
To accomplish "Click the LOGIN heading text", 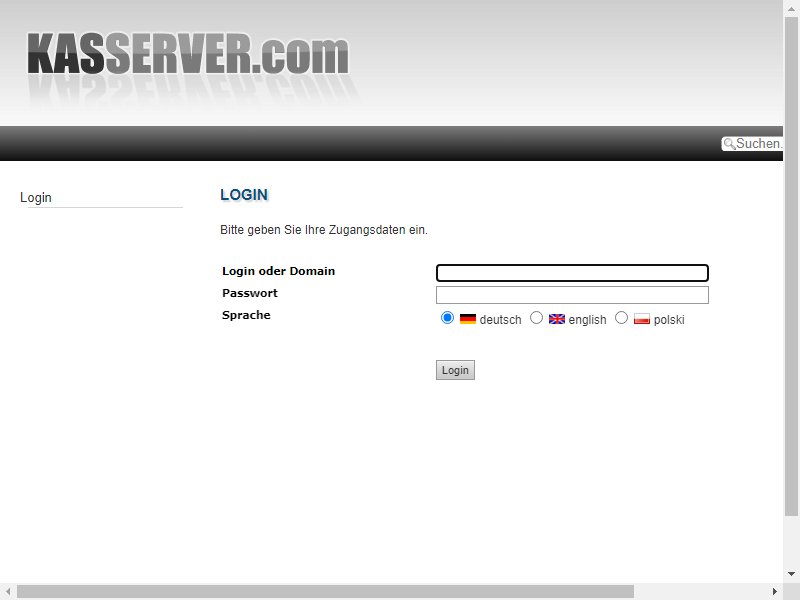I will click(244, 195).
